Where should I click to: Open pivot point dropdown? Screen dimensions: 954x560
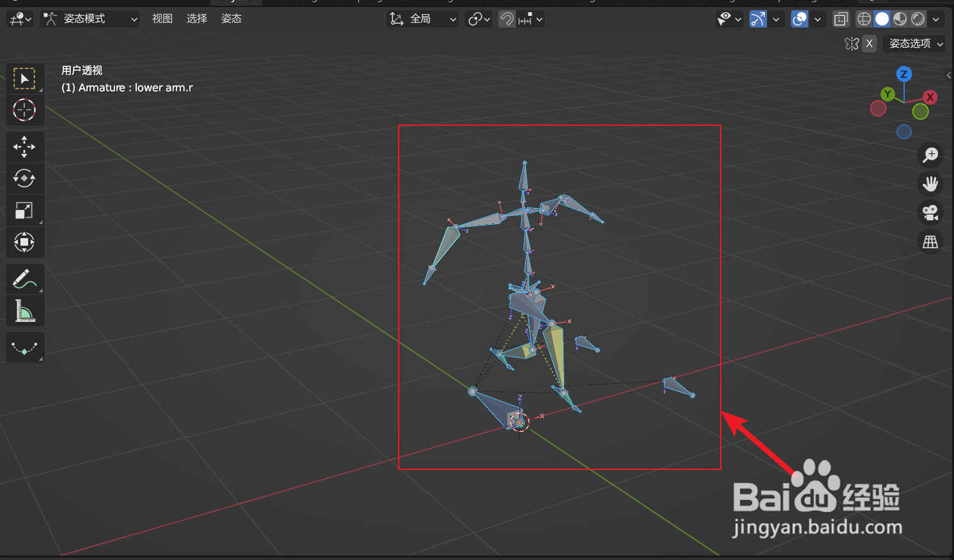pyautogui.click(x=479, y=19)
